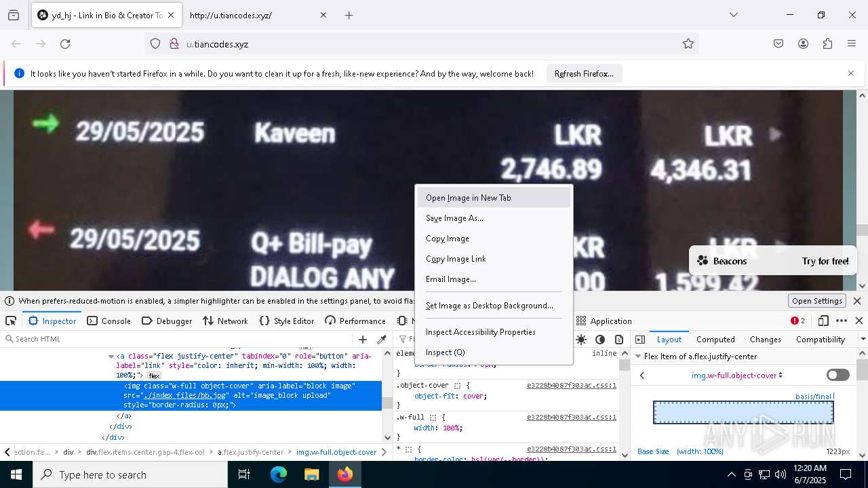Choose Copy Image Link
Screen dimensions: 868x488
tap(494, 259)
